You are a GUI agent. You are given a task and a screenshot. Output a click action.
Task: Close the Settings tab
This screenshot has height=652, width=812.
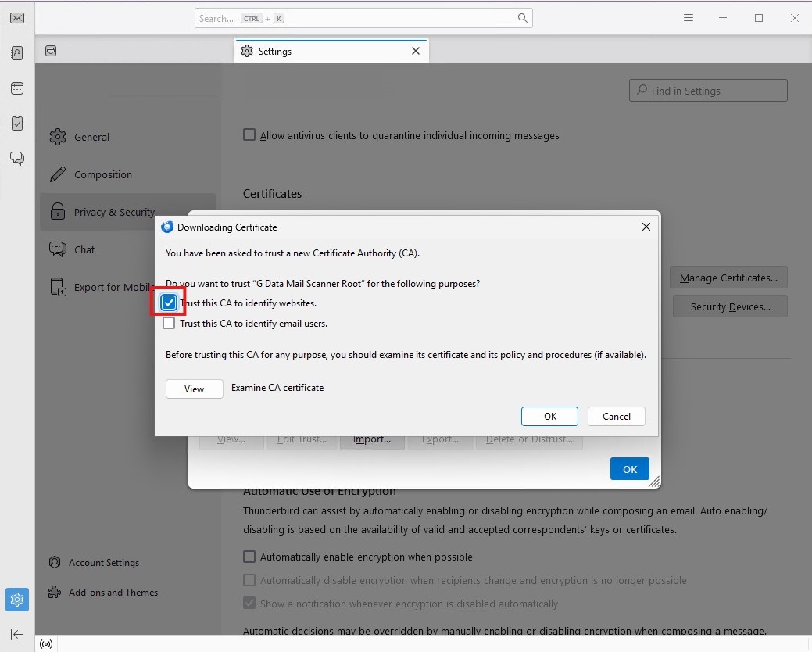415,51
